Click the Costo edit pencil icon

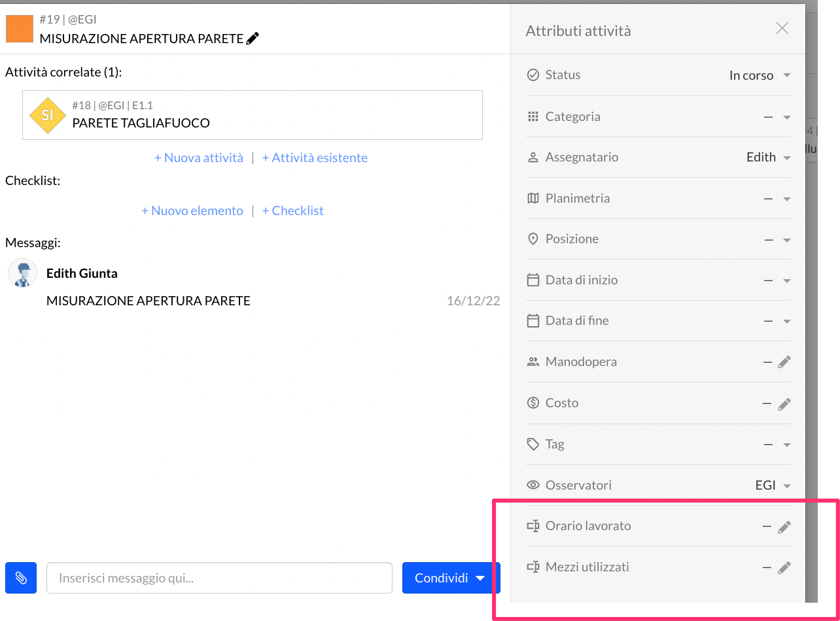tap(784, 404)
